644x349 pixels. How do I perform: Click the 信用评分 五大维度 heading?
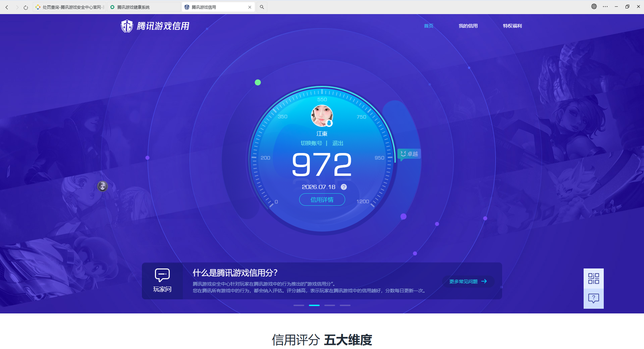coord(322,340)
